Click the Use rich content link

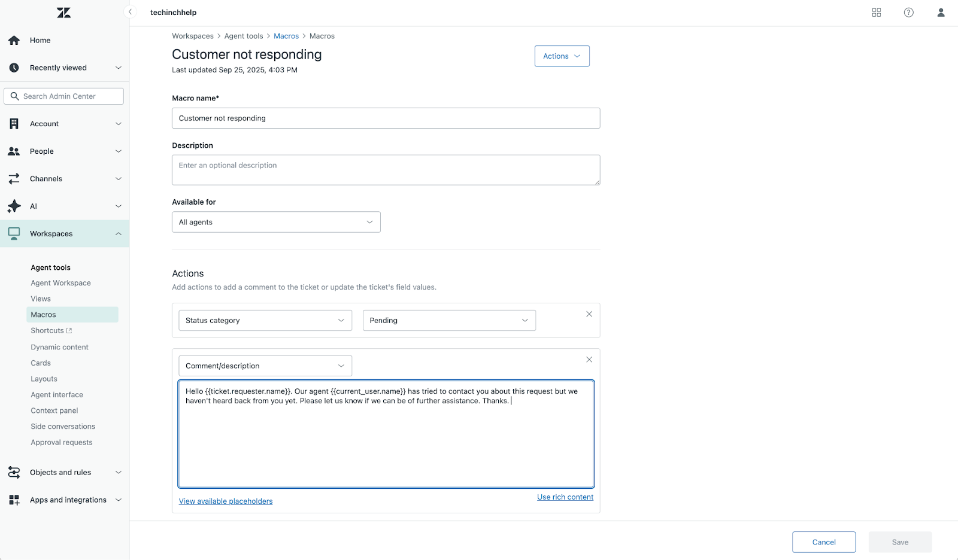565,497
